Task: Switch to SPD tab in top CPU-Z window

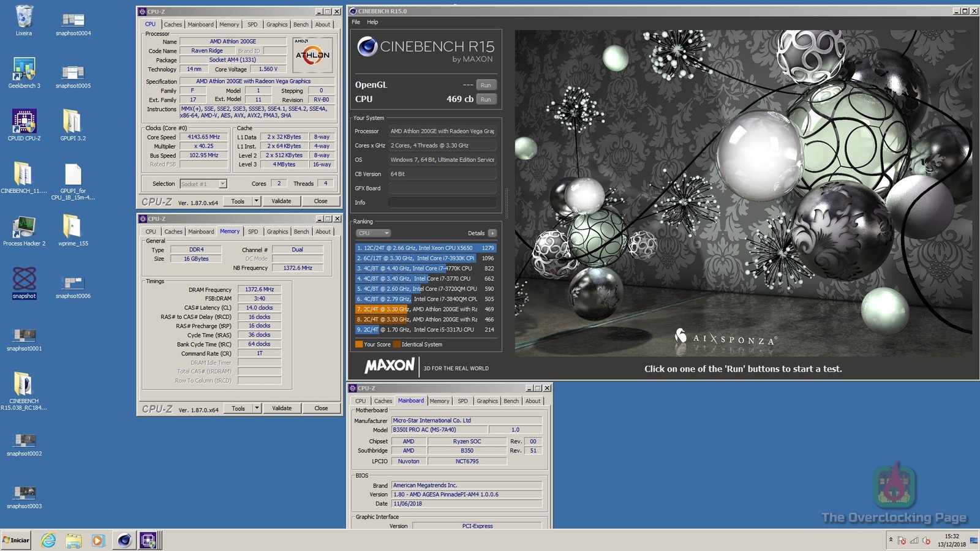Action: (252, 24)
